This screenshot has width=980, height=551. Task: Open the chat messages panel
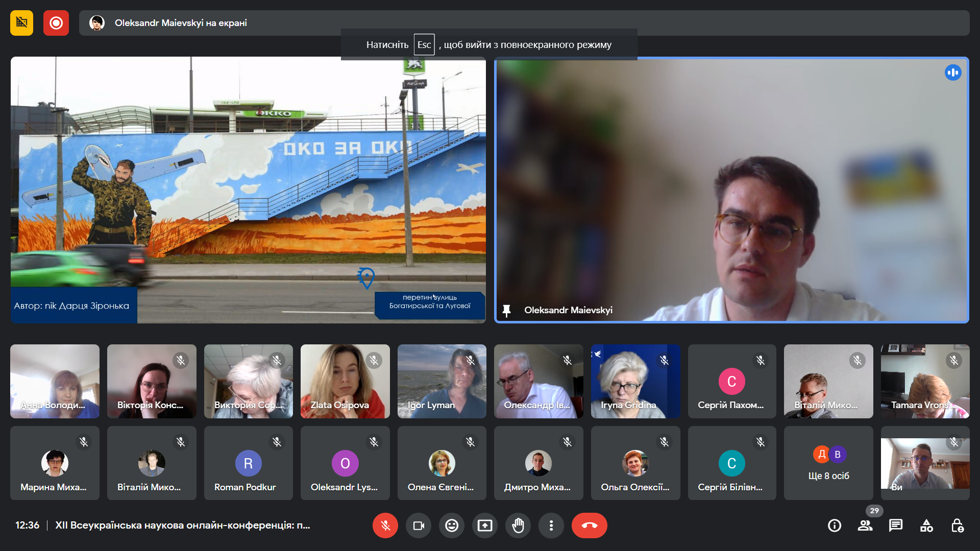pyautogui.click(x=896, y=525)
